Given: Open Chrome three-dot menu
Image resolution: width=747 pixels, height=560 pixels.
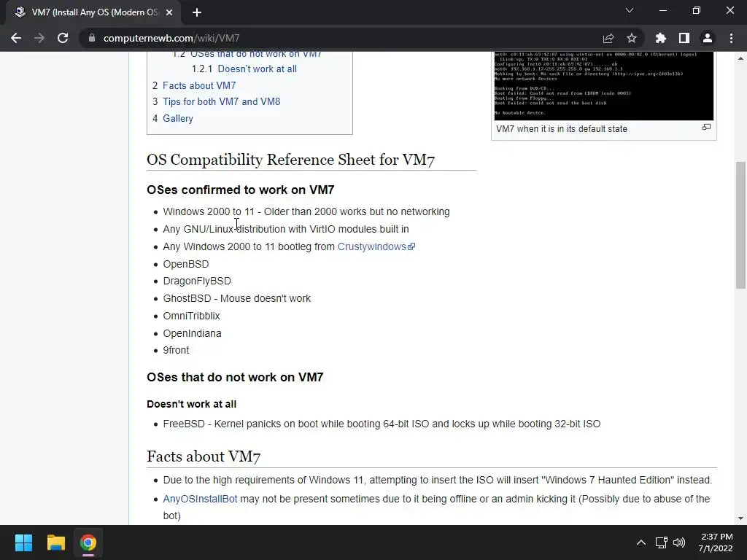Looking at the screenshot, I should tap(731, 38).
